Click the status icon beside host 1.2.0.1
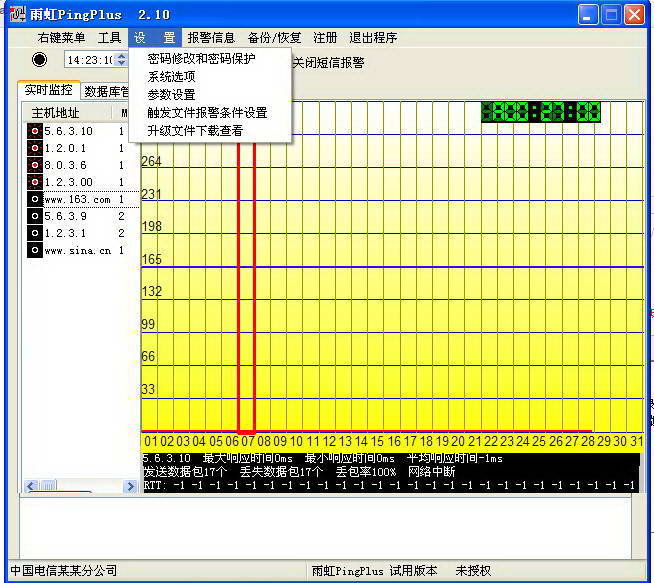 pos(35,148)
